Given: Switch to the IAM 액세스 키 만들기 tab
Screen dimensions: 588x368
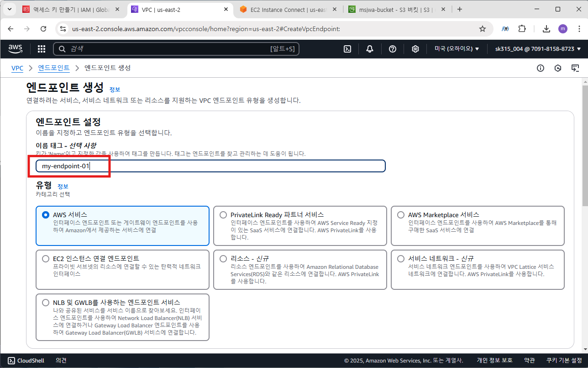Looking at the screenshot, I should coord(72,9).
